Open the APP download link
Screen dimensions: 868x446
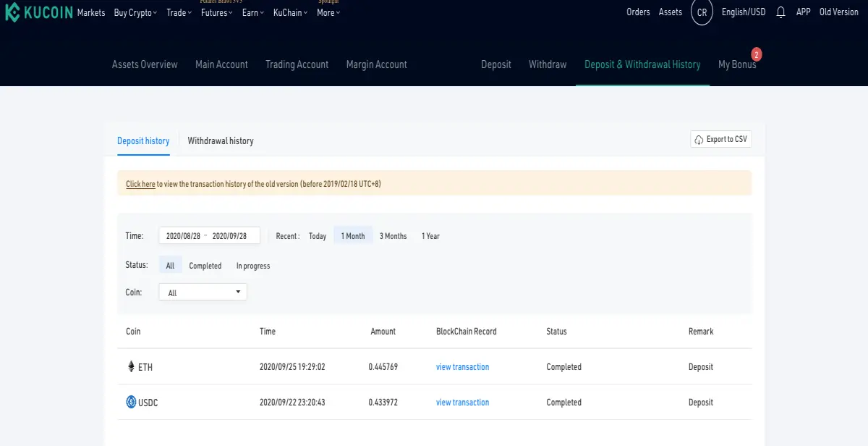coord(803,12)
